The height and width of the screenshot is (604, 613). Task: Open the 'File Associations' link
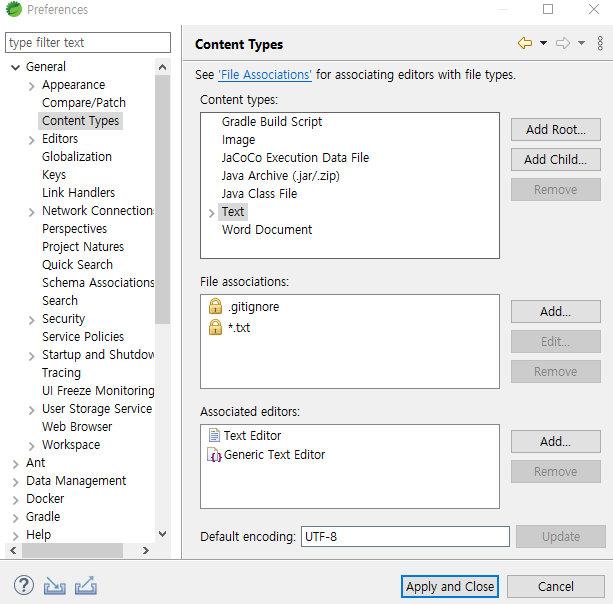coord(265,74)
